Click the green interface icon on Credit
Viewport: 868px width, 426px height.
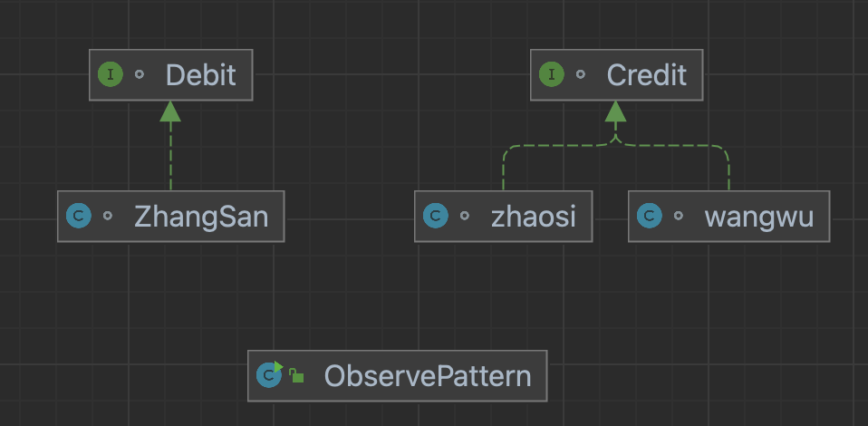pyautogui.click(x=552, y=74)
